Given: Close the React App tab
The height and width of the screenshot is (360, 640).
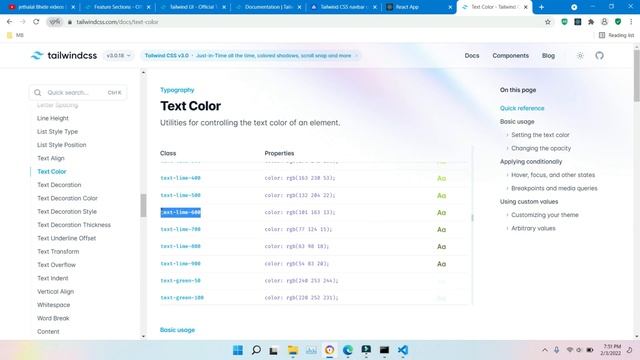Looking at the screenshot, I should (450, 7).
